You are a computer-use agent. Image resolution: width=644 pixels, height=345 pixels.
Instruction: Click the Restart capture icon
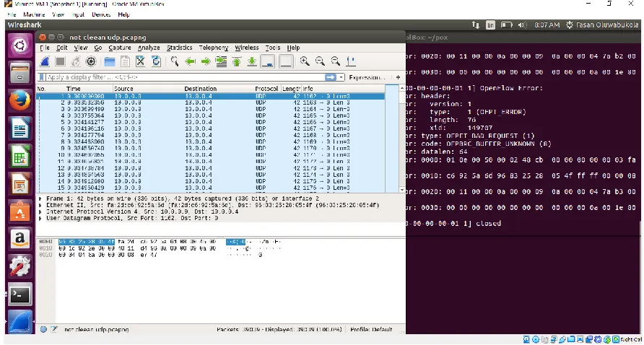coord(76,61)
